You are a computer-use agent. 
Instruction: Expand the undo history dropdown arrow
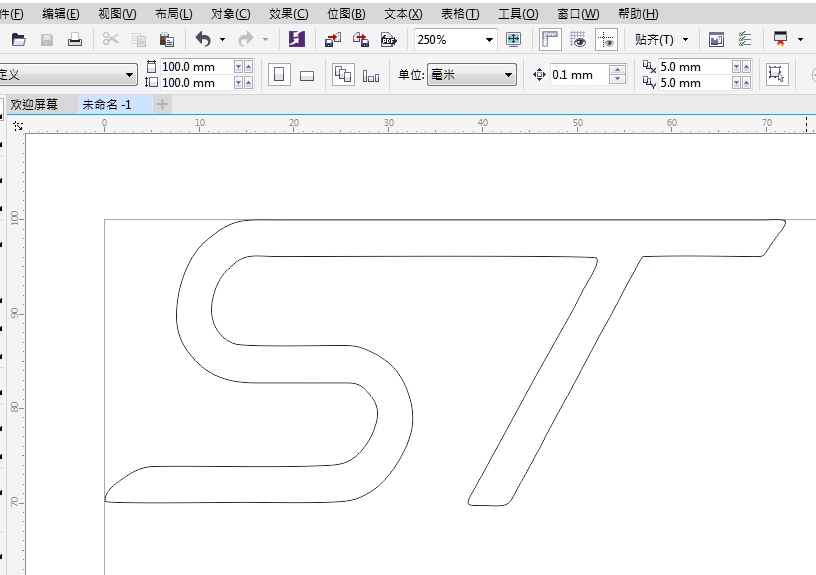point(223,40)
